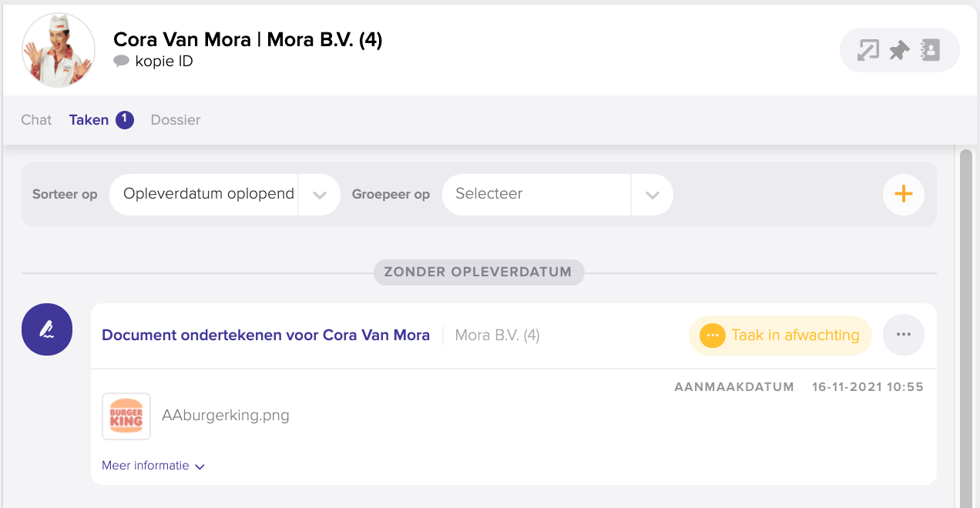Click the Cora Van Mora header title
The image size is (980, 508).
[x=248, y=39]
